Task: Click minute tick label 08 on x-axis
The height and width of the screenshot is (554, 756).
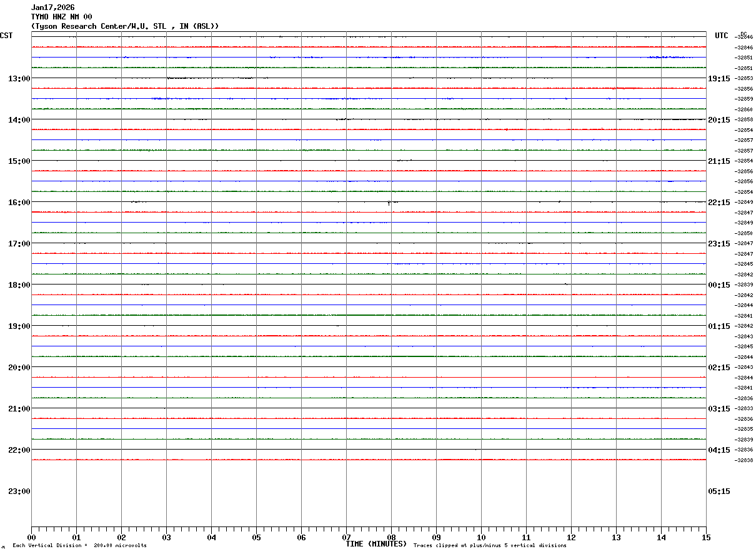Action: coord(391,538)
